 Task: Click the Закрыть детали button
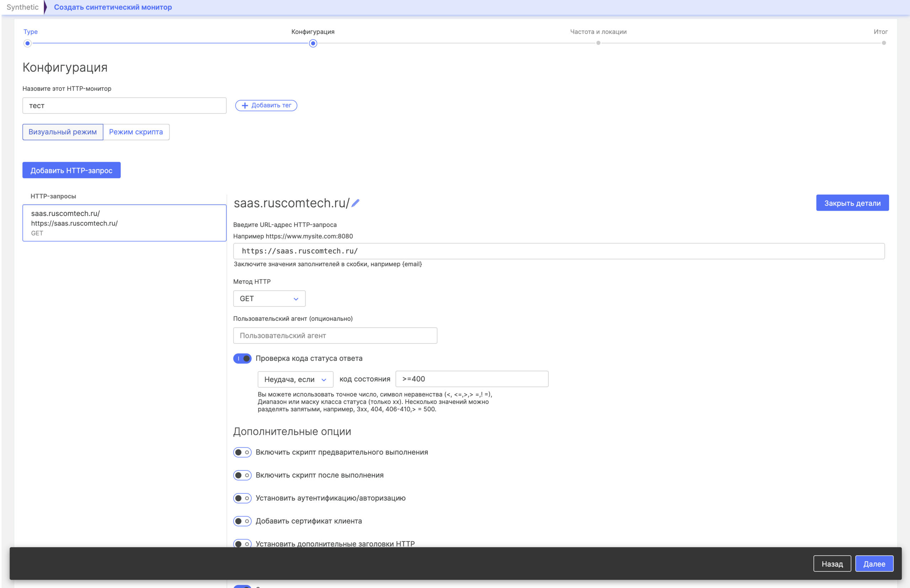[x=852, y=203]
